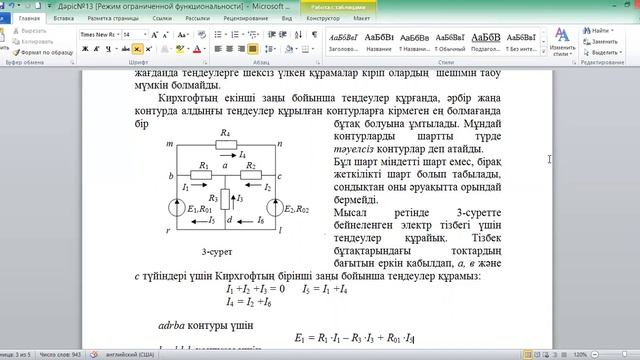
Task: Click the text highlight color button
Action: tap(180, 49)
